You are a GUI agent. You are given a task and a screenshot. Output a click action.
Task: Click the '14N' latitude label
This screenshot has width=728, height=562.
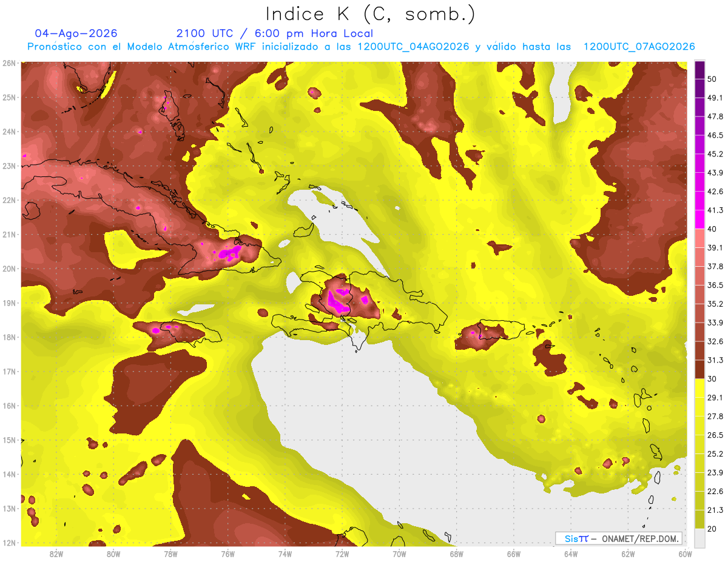pos(9,474)
